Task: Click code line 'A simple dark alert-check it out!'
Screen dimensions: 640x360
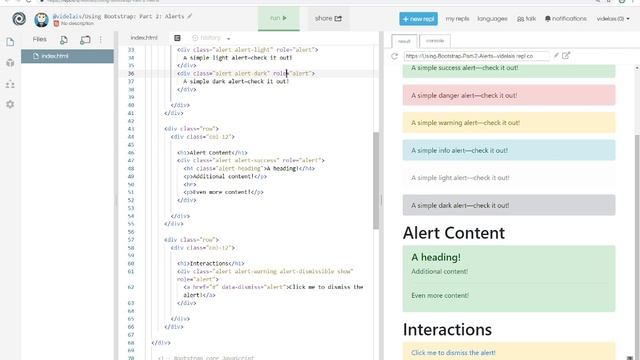Action: (x=236, y=82)
